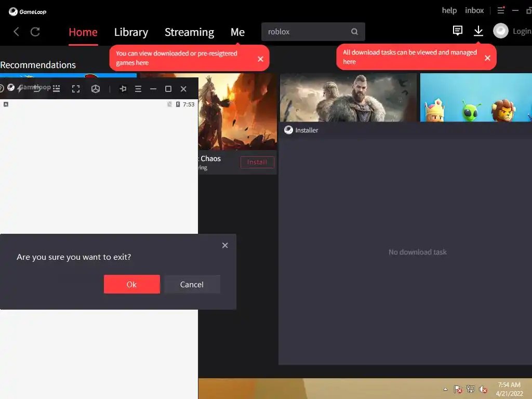532x399 pixels.
Task: Click the search magnifier icon
Action: point(354,32)
